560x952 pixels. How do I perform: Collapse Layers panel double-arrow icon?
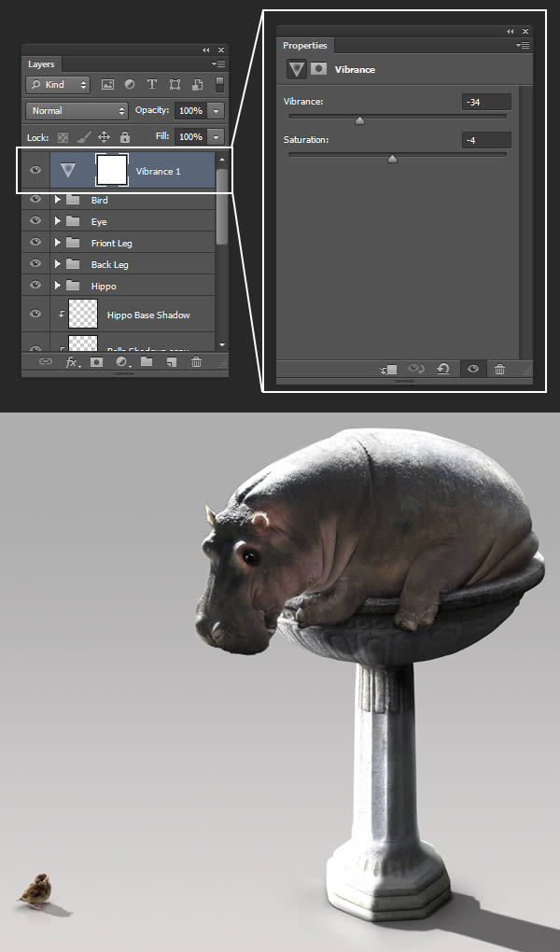tap(206, 49)
